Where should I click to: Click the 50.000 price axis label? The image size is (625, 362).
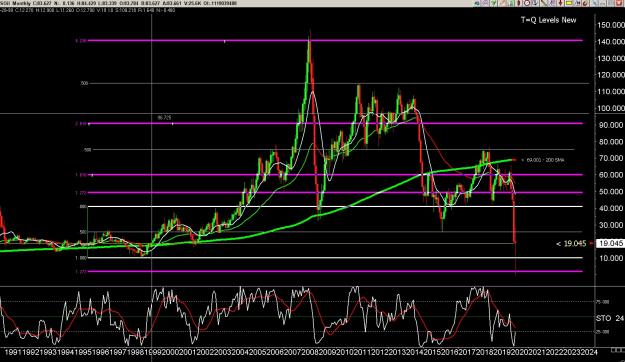click(x=612, y=191)
